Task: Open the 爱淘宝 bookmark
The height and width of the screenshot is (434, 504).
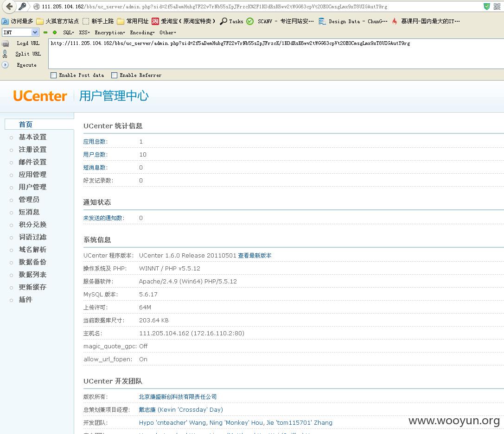Action: [x=184, y=21]
